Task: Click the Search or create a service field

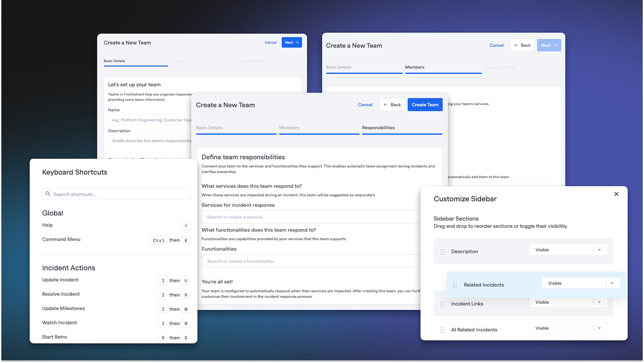Action: (310, 217)
